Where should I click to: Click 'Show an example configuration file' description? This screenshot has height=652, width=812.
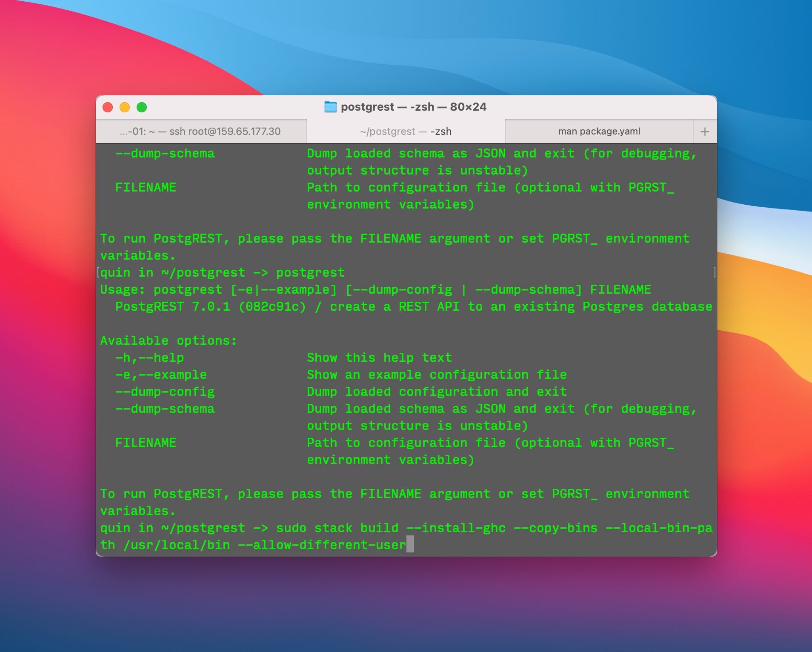click(x=437, y=375)
